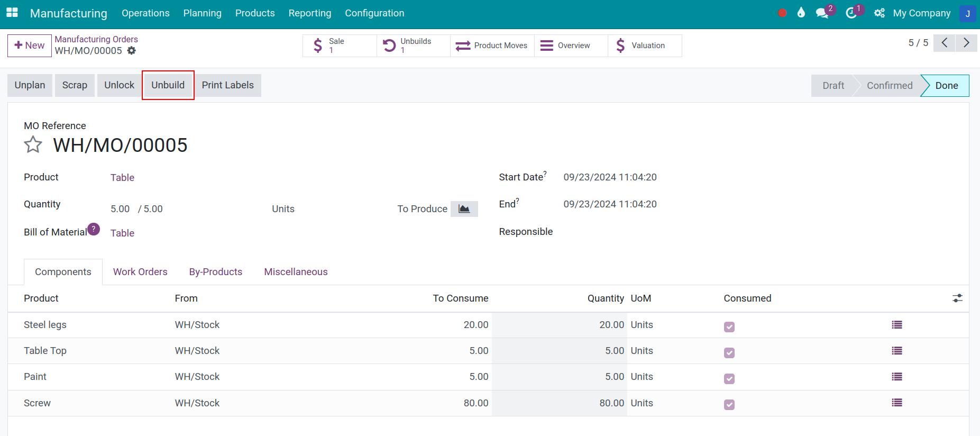Click the Steel legs product cell

coord(45,325)
